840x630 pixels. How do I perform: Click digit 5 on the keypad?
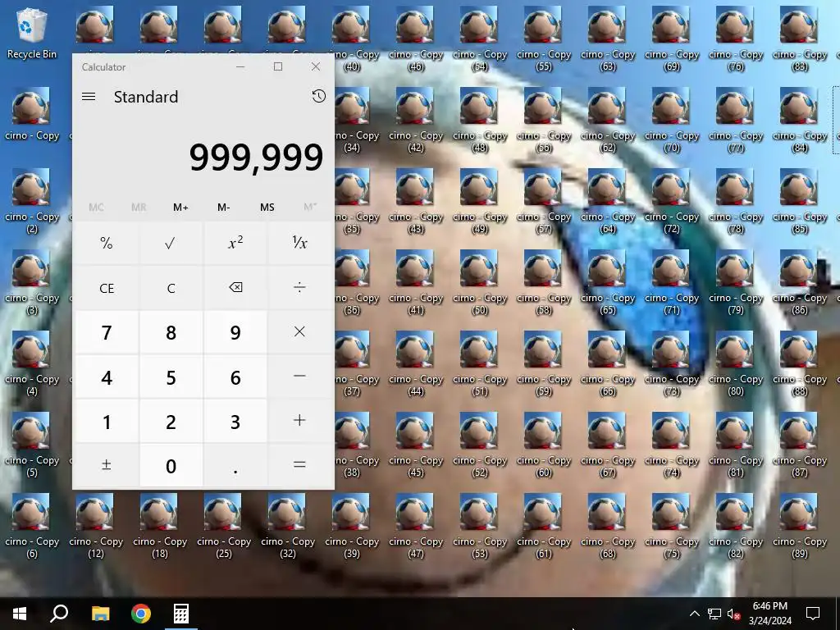pos(171,377)
